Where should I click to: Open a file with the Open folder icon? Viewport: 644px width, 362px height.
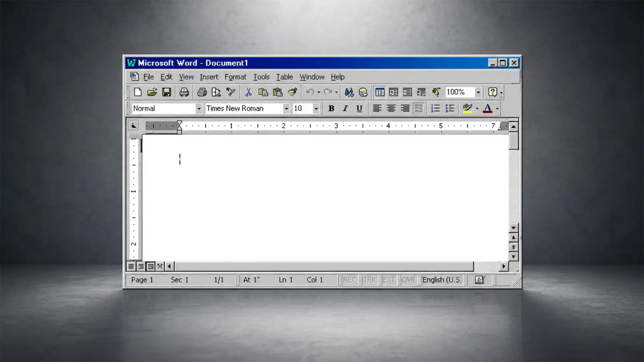pos(152,92)
